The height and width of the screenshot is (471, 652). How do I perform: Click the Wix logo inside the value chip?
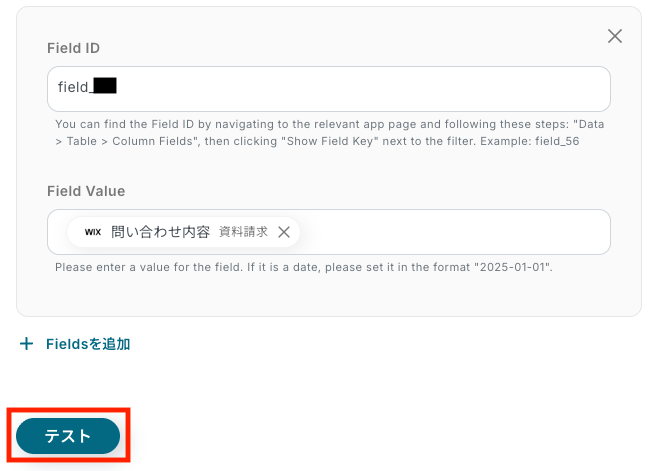(x=93, y=232)
